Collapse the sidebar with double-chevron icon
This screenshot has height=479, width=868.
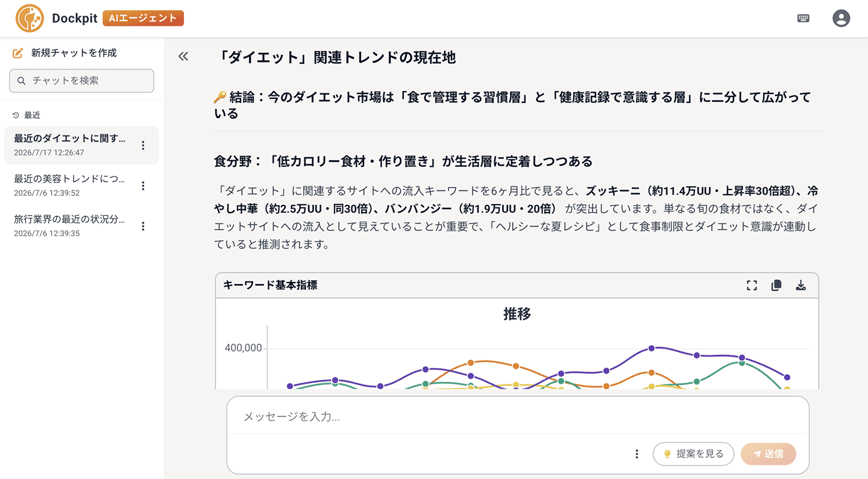click(183, 57)
